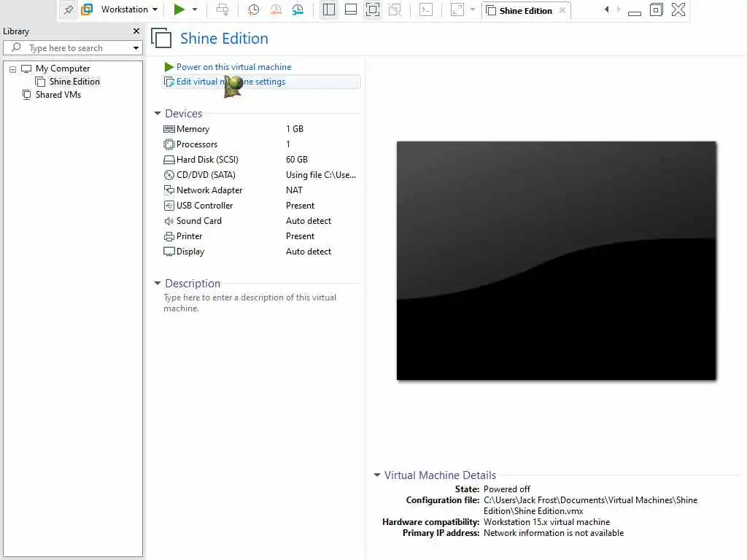Viewport: 747px width, 560px height.
Task: Click the green Power On toolbar button
Action: 179,9
